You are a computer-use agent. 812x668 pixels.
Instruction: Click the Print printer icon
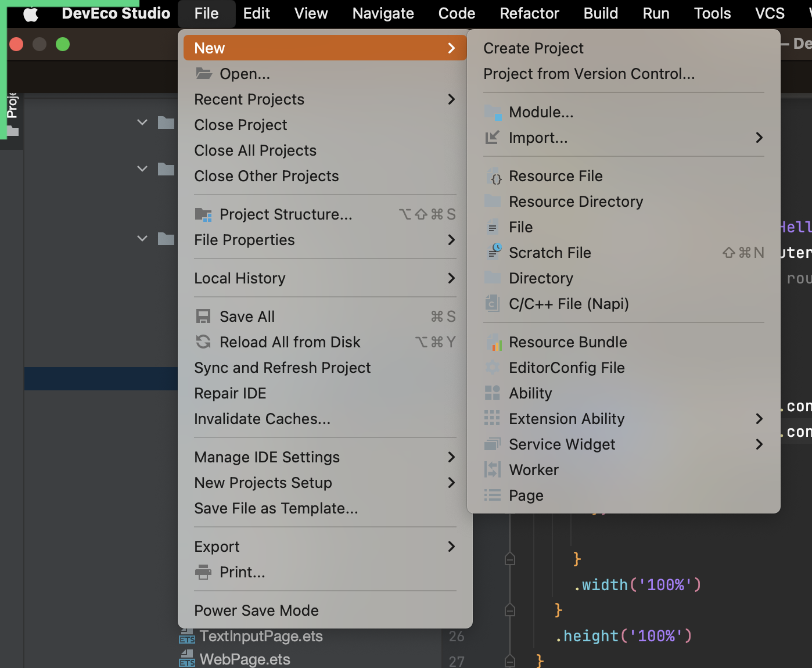[203, 572]
